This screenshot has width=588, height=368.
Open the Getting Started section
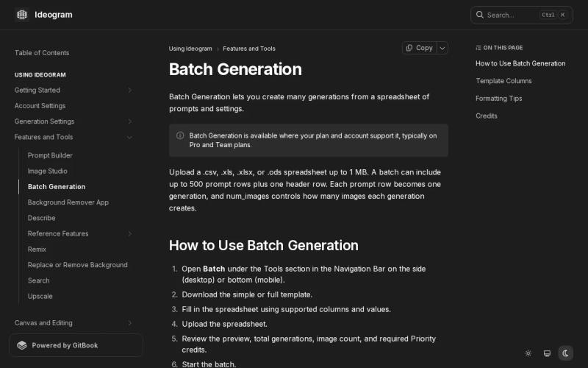[x=37, y=90]
